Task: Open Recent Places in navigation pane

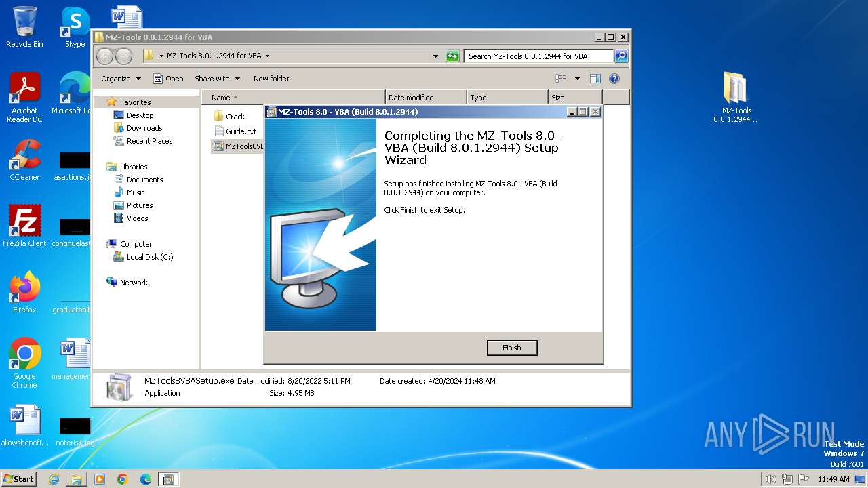Action: tap(149, 141)
